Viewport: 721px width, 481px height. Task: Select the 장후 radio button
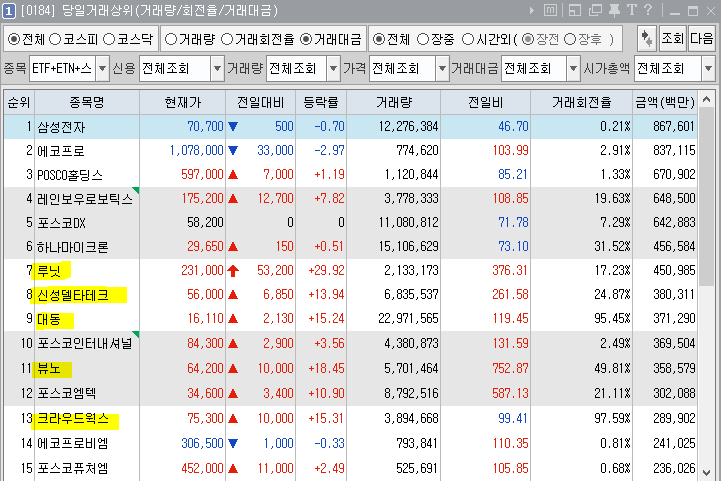[x=570, y=40]
